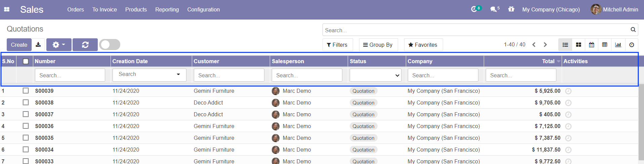Open the Reporting menu
Viewport: 644px width, 164px height.
point(167,9)
